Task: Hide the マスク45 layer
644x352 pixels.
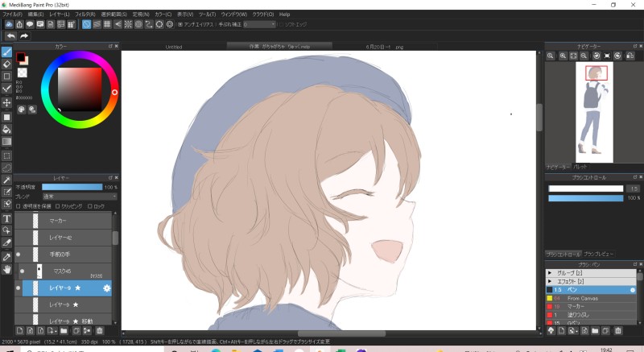Action: pyautogui.click(x=23, y=271)
